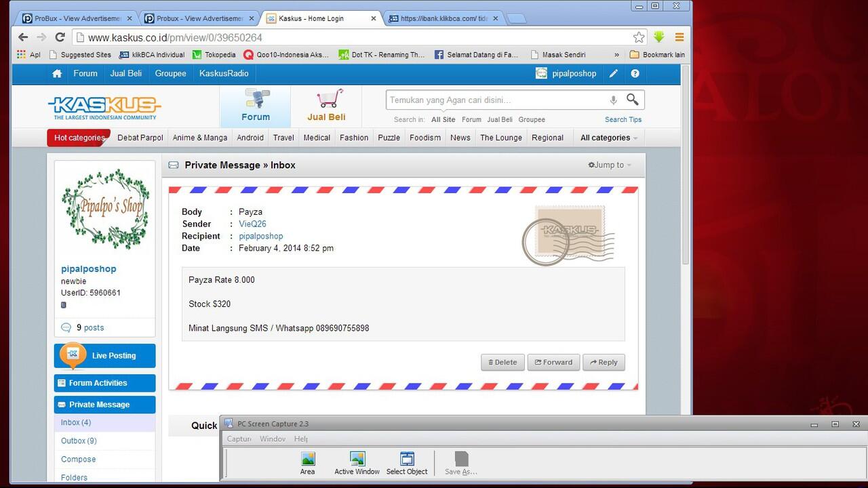Expand All categories dropdown
This screenshot has width=868, height=488.
tap(609, 138)
